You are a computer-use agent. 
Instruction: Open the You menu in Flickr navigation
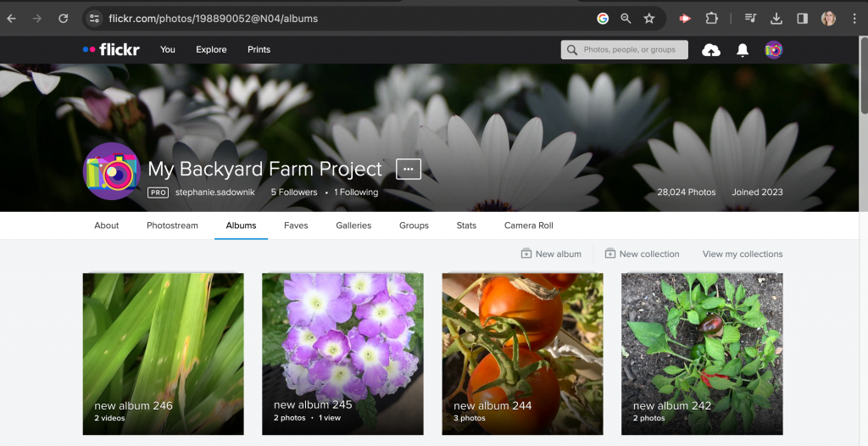[x=168, y=49]
